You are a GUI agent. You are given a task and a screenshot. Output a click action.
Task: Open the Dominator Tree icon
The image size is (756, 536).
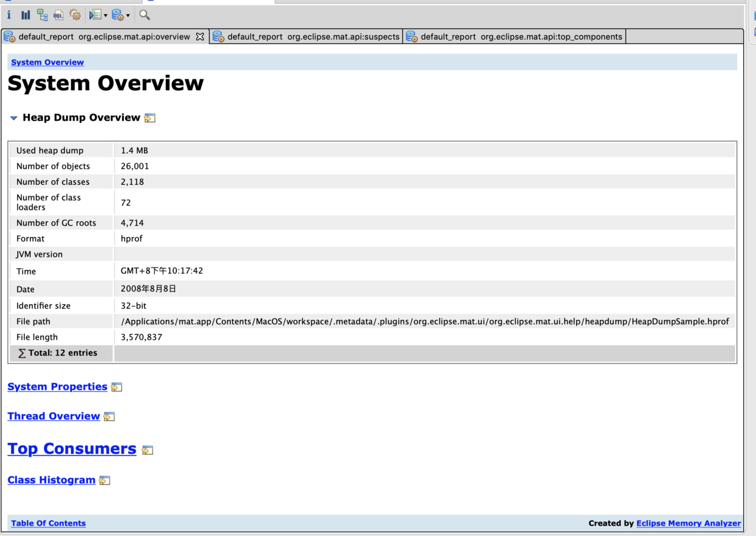coord(42,15)
